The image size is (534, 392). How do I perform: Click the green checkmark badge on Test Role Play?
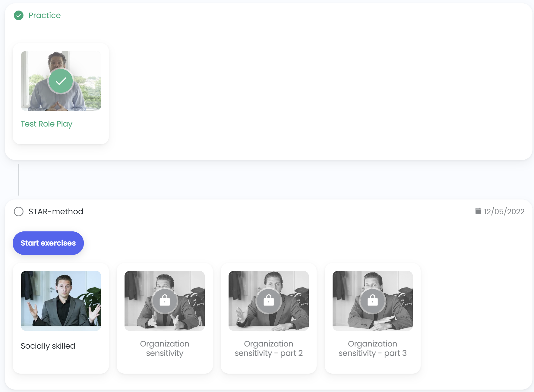click(61, 81)
